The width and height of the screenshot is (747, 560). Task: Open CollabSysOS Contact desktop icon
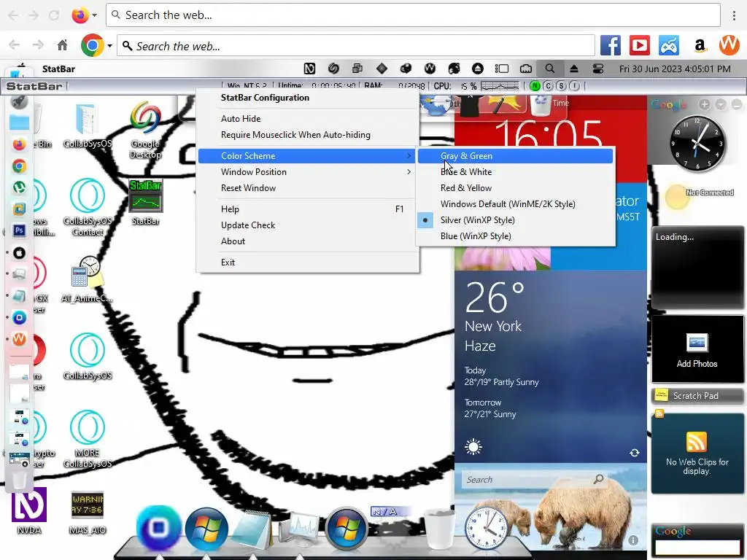[88, 207]
